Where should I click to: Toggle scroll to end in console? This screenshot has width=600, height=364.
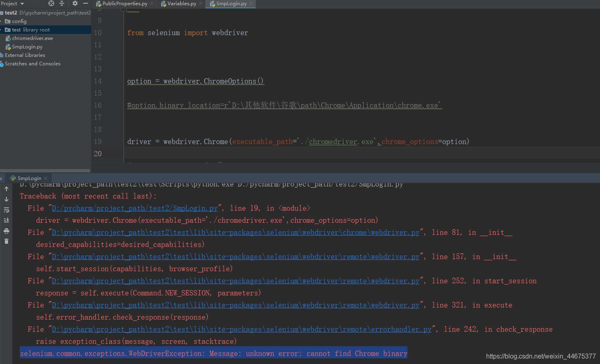(6, 220)
